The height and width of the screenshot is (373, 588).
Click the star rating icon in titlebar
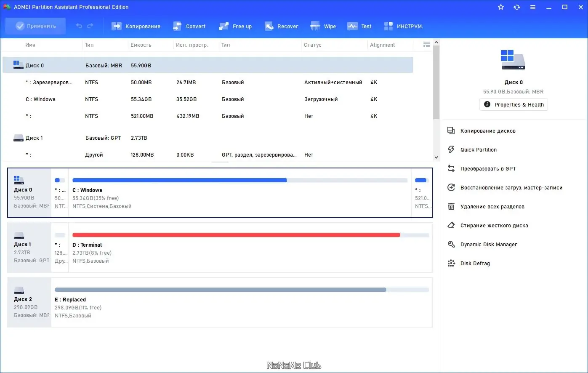click(x=500, y=7)
